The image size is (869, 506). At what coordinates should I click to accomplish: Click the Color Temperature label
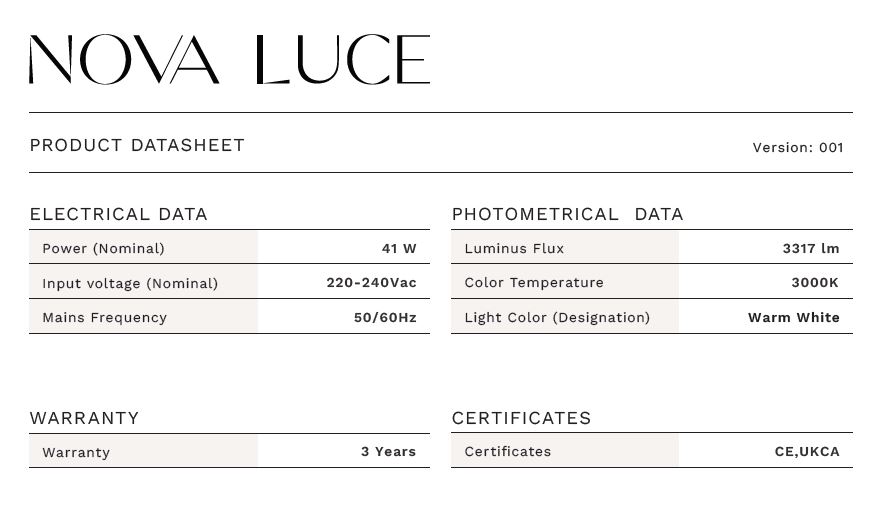coord(534,283)
